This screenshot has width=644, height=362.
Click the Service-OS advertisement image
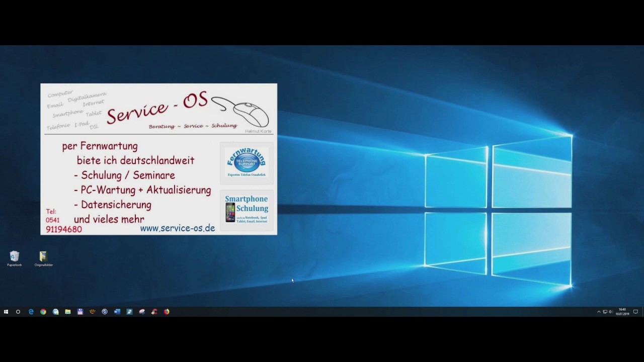pyautogui.click(x=158, y=159)
